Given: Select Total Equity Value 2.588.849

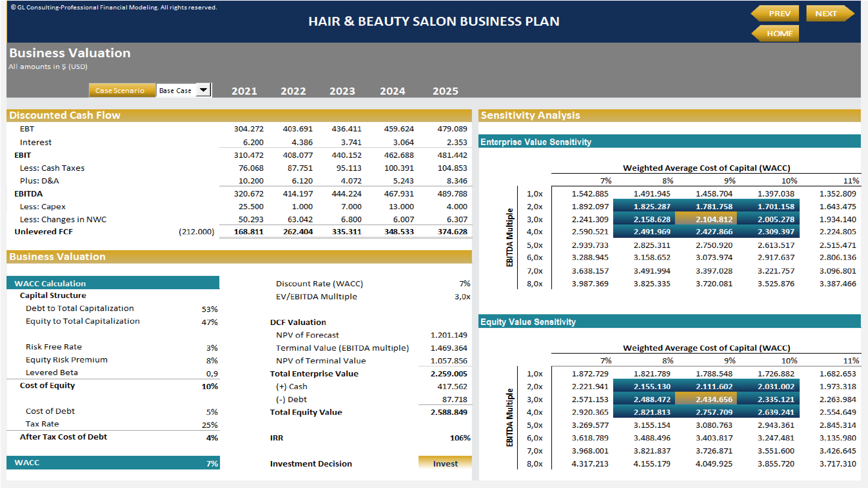Looking at the screenshot, I should 448,412.
